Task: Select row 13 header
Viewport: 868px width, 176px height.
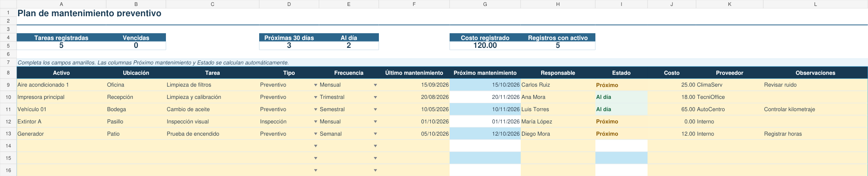Action: (8, 134)
